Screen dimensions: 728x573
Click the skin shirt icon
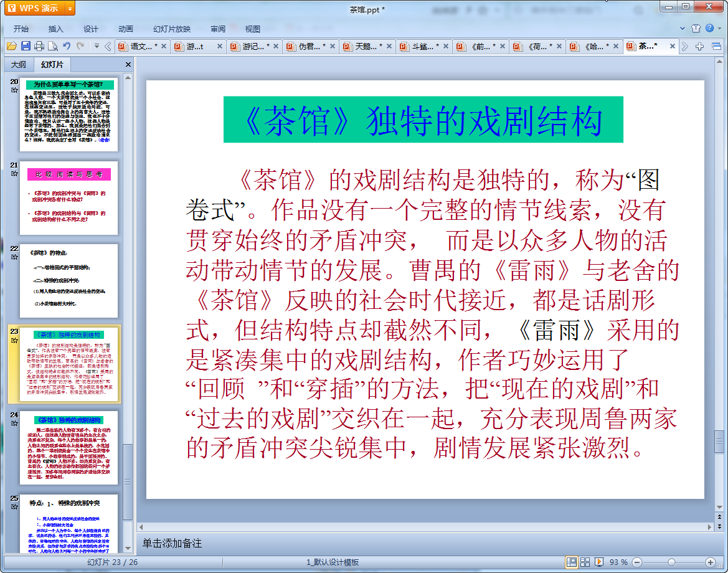pos(696,28)
